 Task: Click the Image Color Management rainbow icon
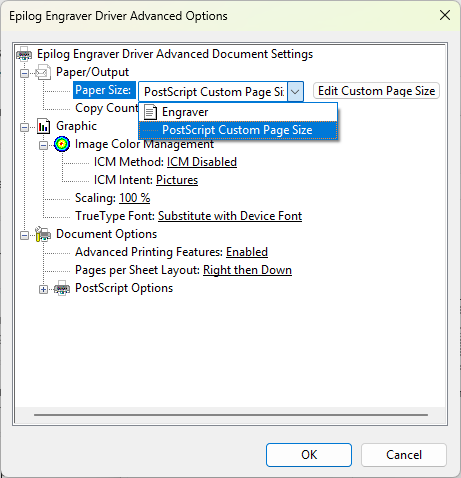click(62, 144)
